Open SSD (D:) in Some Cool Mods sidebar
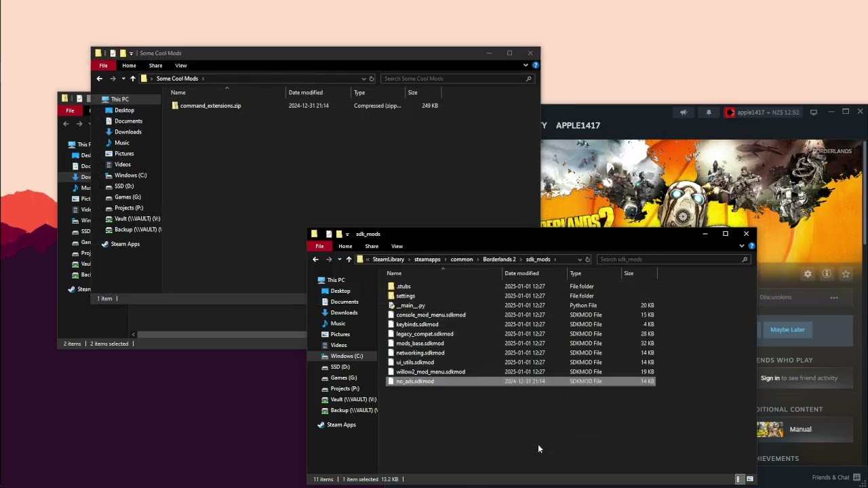 pos(124,186)
